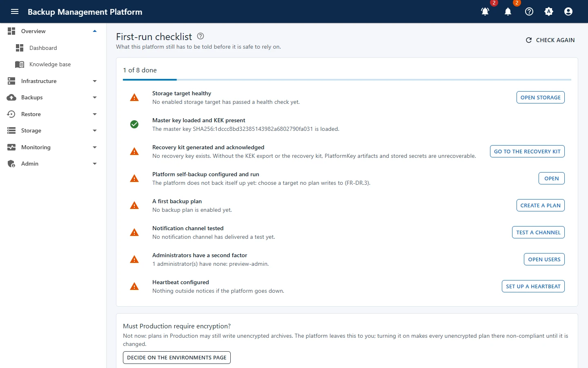
Task: Click OPEN for platform self-backup
Action: [552, 178]
